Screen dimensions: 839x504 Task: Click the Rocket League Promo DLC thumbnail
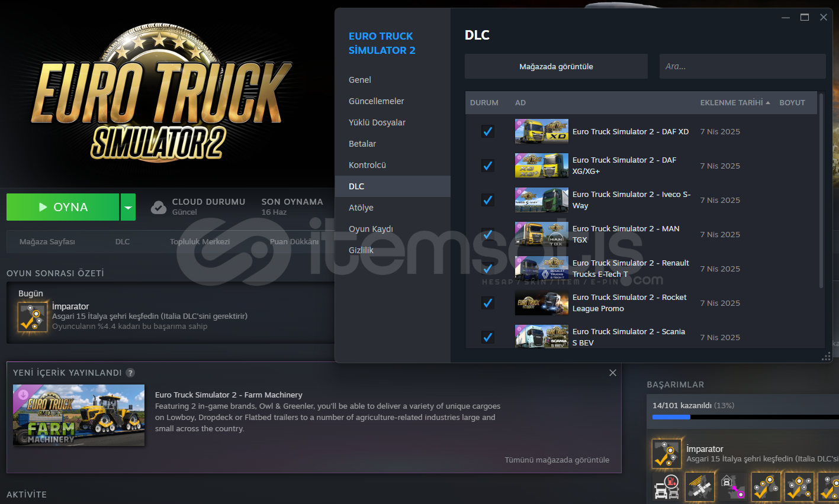tap(542, 303)
